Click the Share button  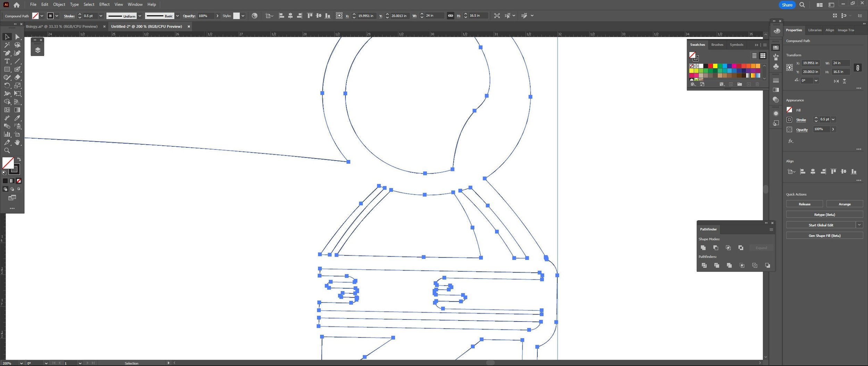tap(787, 5)
